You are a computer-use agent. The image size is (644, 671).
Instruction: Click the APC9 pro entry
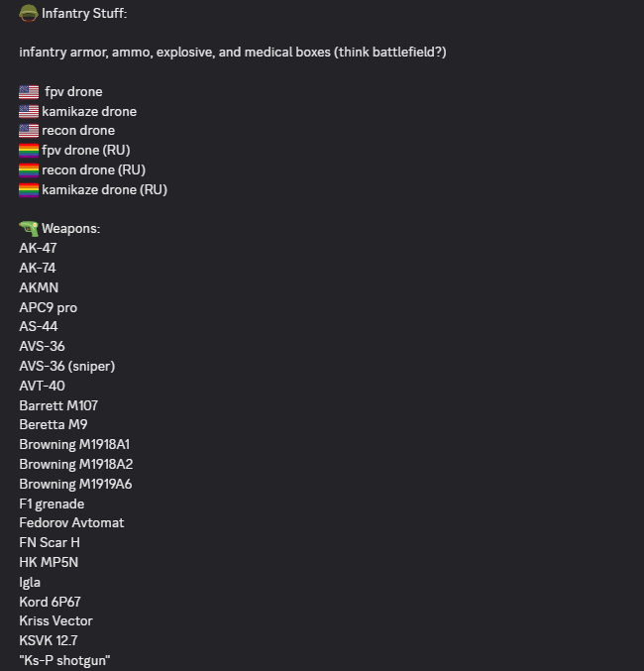[48, 307]
